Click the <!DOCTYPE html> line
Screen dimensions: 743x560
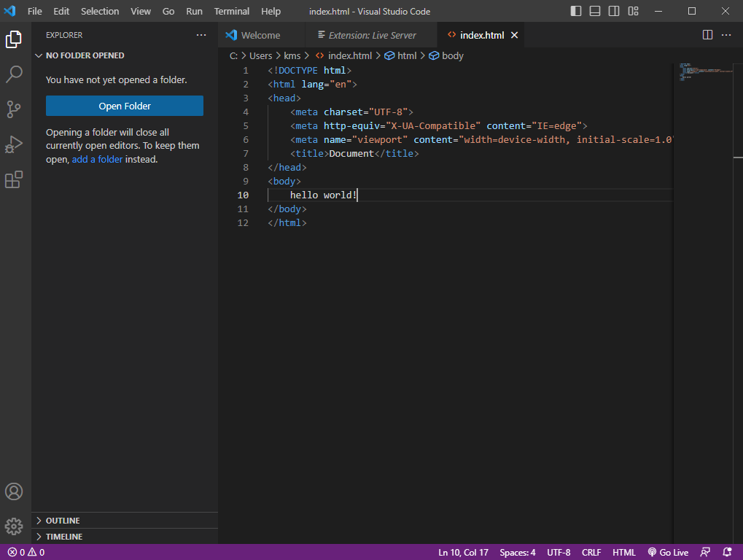click(309, 70)
